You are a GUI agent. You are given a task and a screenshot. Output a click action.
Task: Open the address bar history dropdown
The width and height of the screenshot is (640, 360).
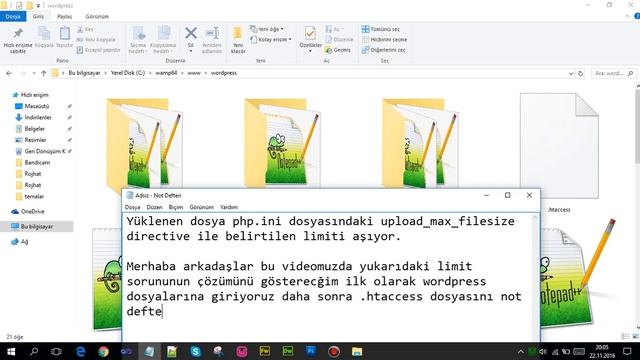click(x=571, y=73)
